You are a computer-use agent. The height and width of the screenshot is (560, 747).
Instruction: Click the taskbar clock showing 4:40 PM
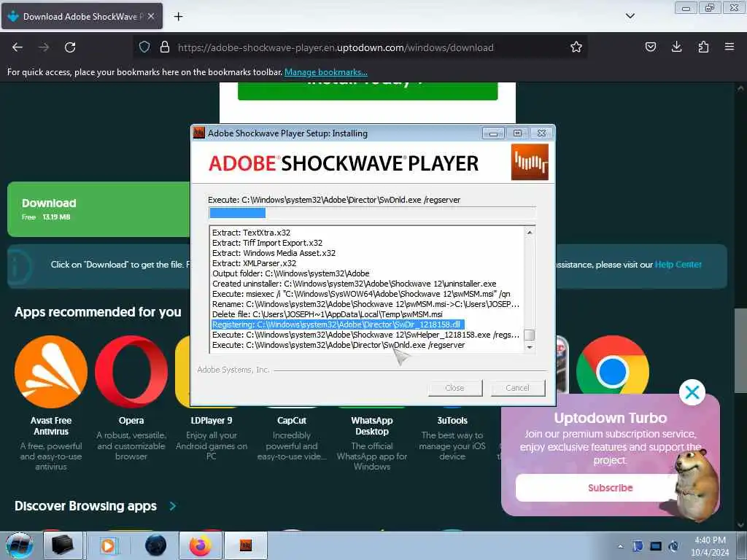[710, 546]
